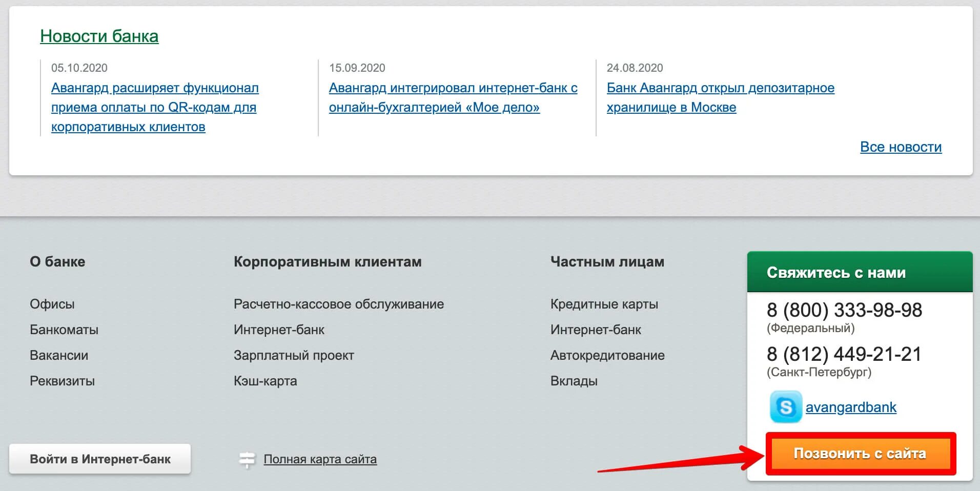Click the Skype icon next to avangardbank

(785, 407)
